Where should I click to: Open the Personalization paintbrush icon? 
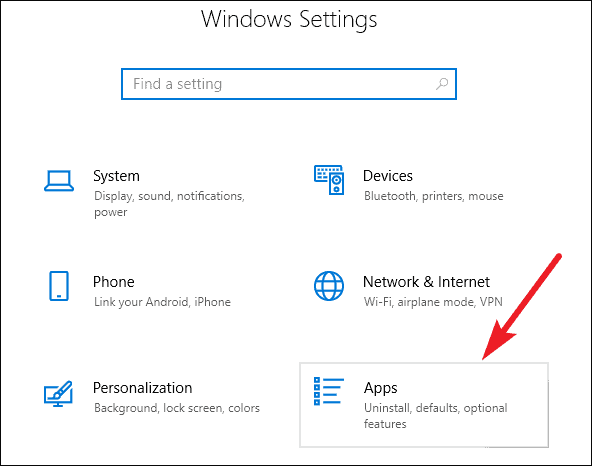(58, 393)
